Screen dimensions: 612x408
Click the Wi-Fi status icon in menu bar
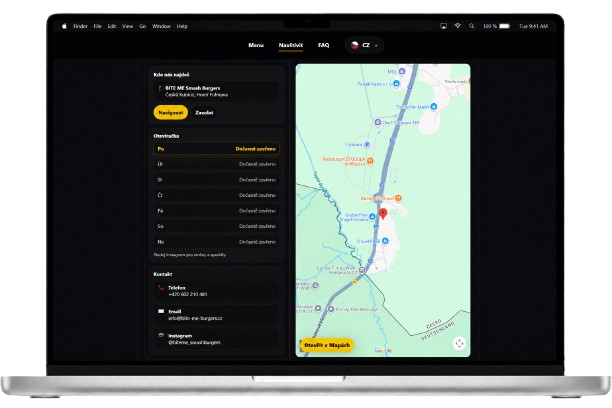point(457,26)
